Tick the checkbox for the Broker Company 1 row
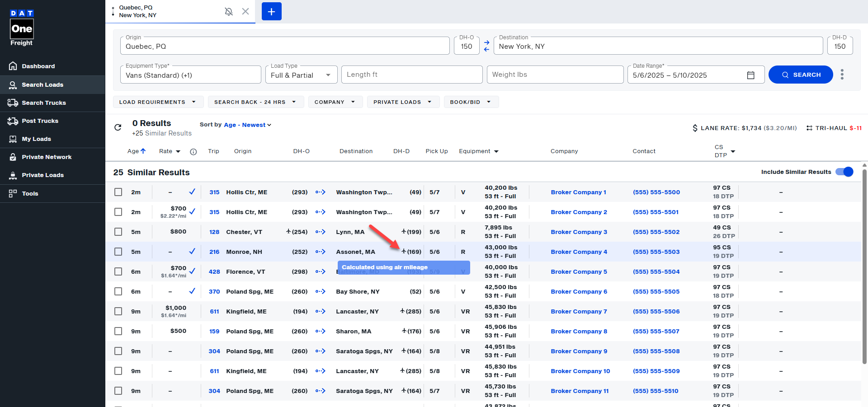The height and width of the screenshot is (407, 868). point(118,192)
